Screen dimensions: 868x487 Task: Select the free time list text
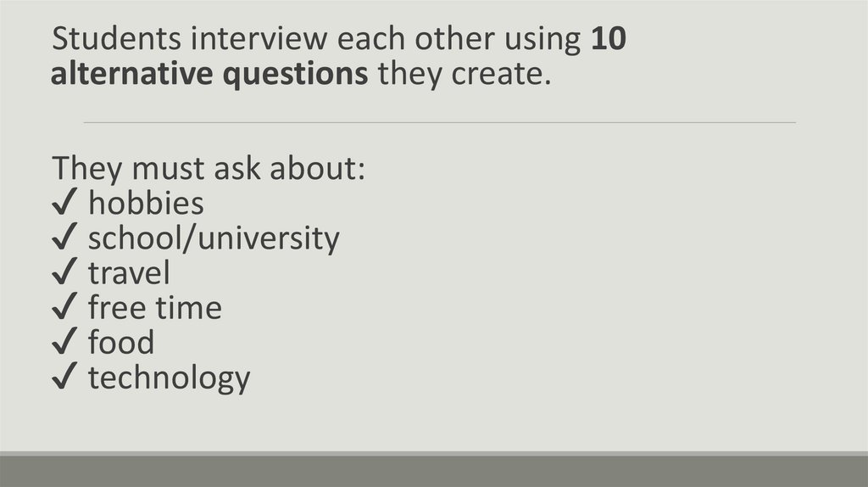point(154,308)
